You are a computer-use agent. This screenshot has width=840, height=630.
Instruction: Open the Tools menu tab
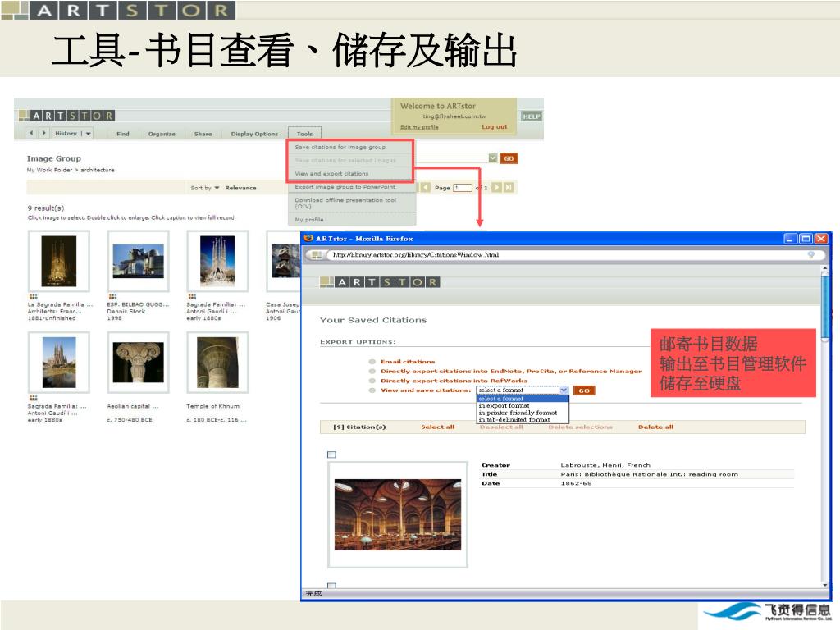[304, 134]
